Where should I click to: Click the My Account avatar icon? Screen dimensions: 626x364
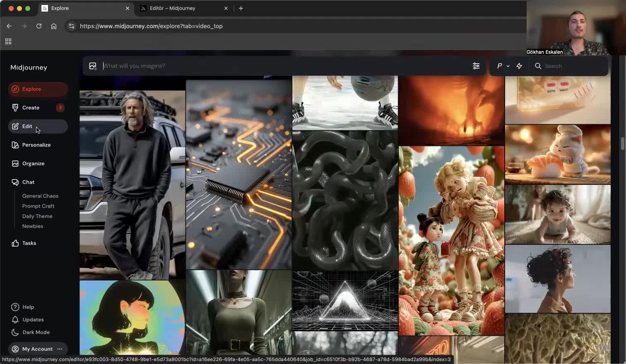pyautogui.click(x=15, y=349)
